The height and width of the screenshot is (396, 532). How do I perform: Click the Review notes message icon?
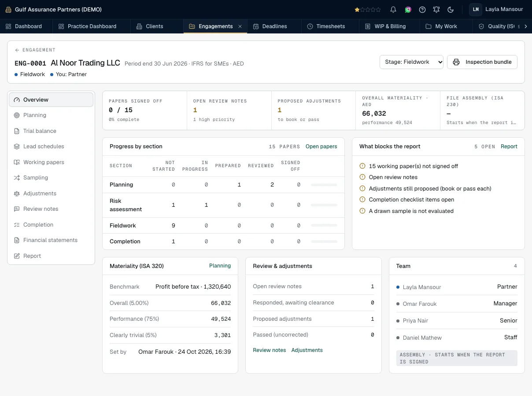click(x=17, y=209)
